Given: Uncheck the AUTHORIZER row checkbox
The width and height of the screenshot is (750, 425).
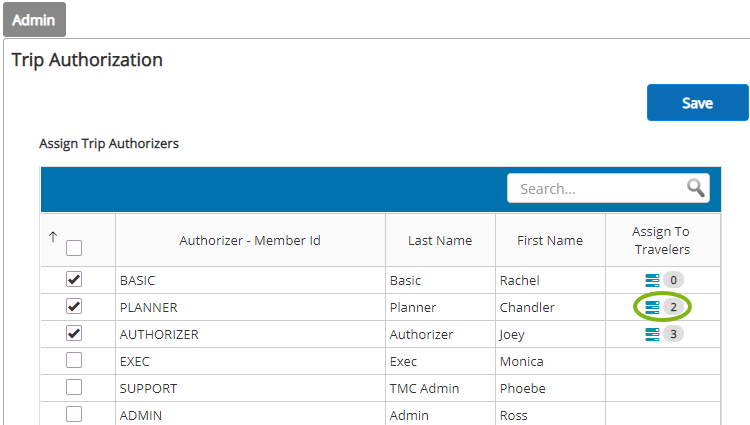Looking at the screenshot, I should click(x=74, y=333).
